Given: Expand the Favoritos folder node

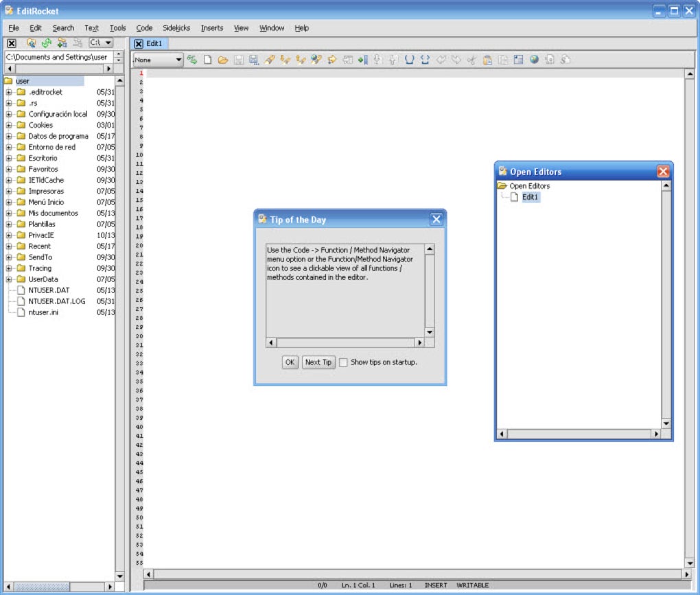Looking at the screenshot, I should [9, 170].
